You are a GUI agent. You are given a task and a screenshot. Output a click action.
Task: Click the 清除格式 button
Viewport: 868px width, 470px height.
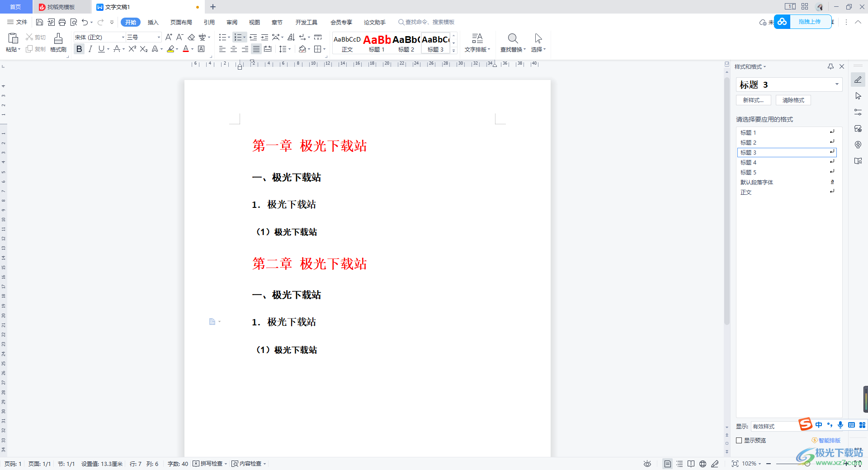793,100
